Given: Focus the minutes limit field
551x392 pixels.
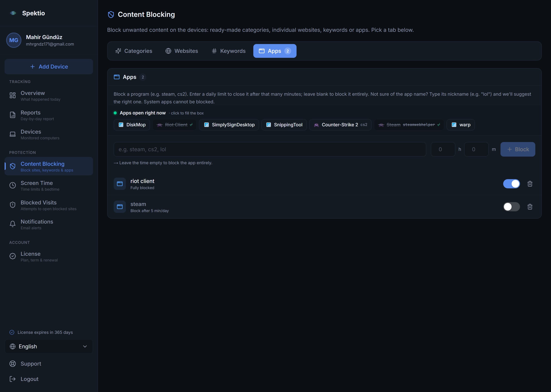Looking at the screenshot, I should coord(476,149).
